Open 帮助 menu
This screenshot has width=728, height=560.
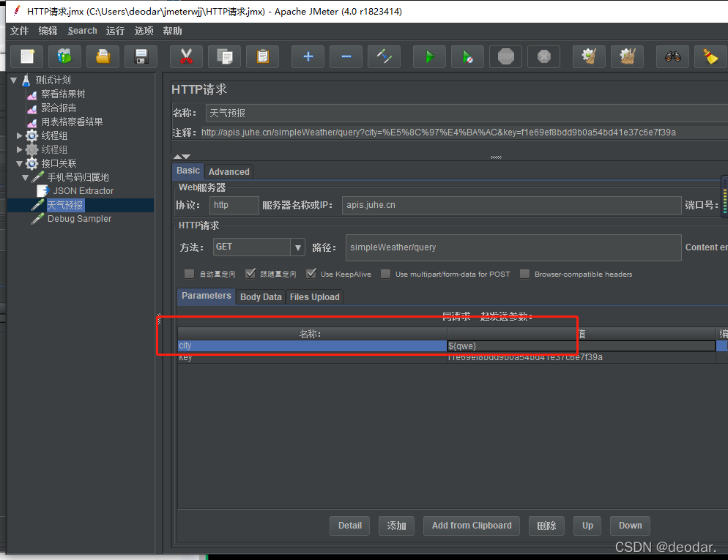pos(172,31)
